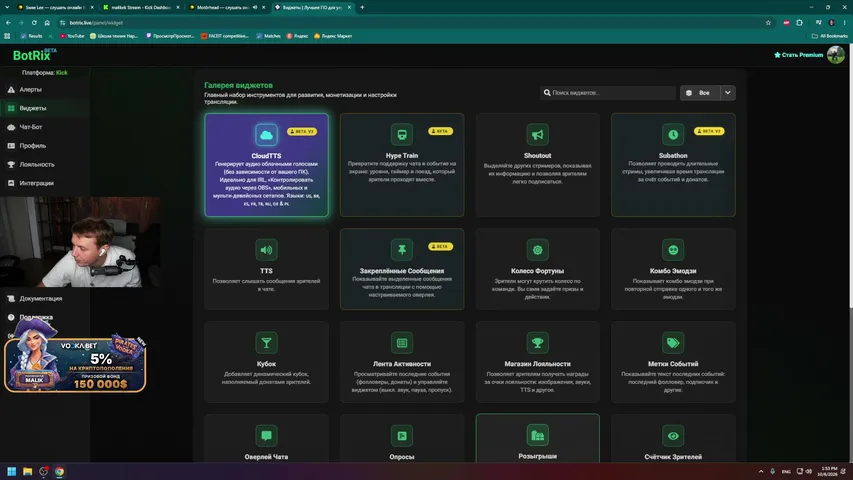Open the Колесо Фортуны wheel icon
Screen dimensions: 853x480
[x=537, y=250]
